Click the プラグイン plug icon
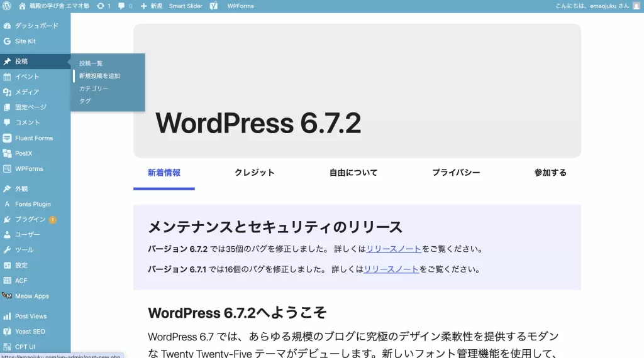Image resolution: width=644 pixels, height=358 pixels. click(7, 219)
